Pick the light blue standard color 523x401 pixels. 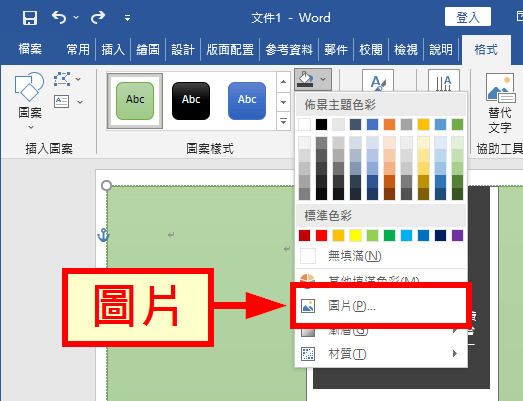(406, 236)
